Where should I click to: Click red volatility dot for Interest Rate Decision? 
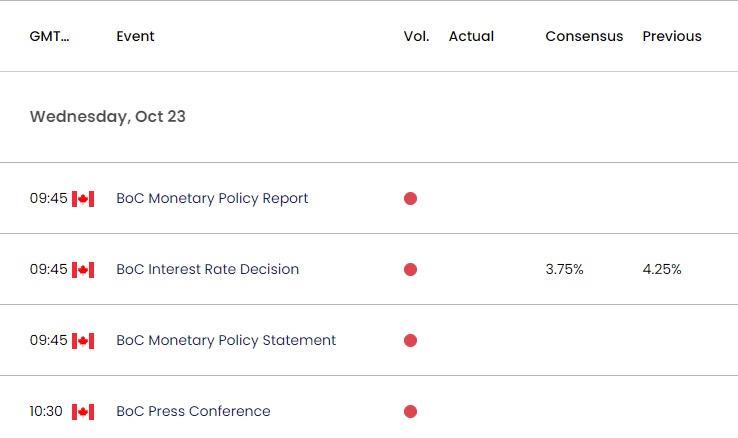point(410,270)
